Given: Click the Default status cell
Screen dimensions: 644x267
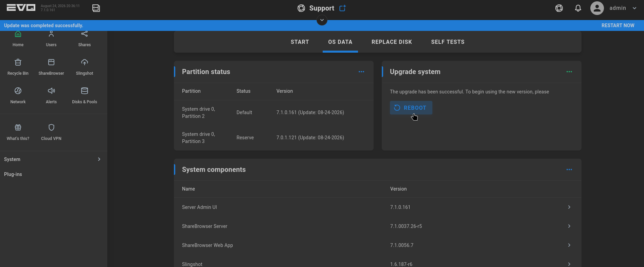Looking at the screenshot, I should point(244,112).
